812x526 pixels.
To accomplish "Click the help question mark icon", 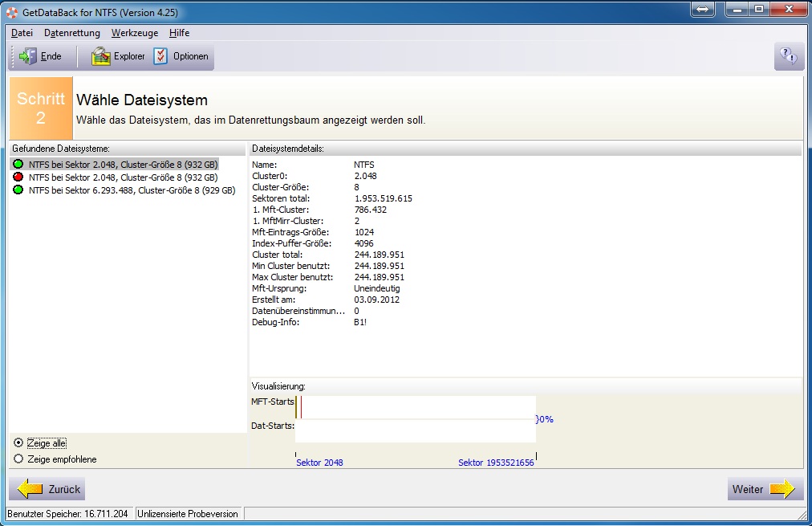I will 789,55.
